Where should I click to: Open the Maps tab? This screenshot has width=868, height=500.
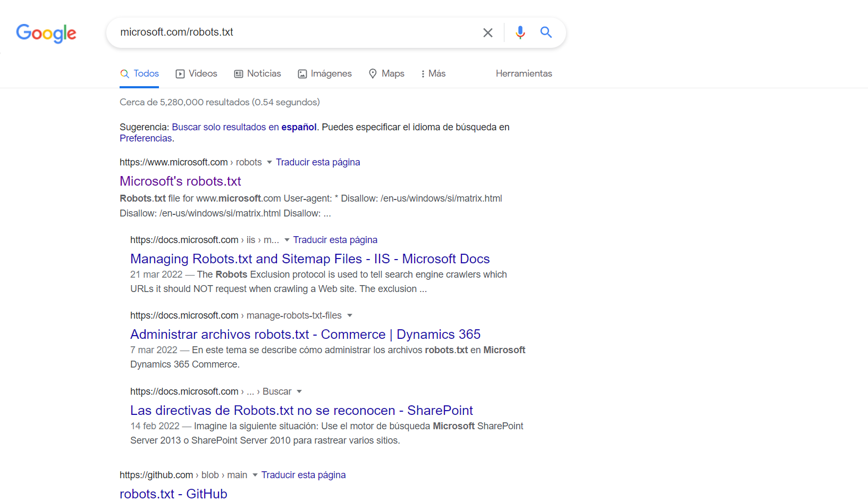tap(387, 73)
